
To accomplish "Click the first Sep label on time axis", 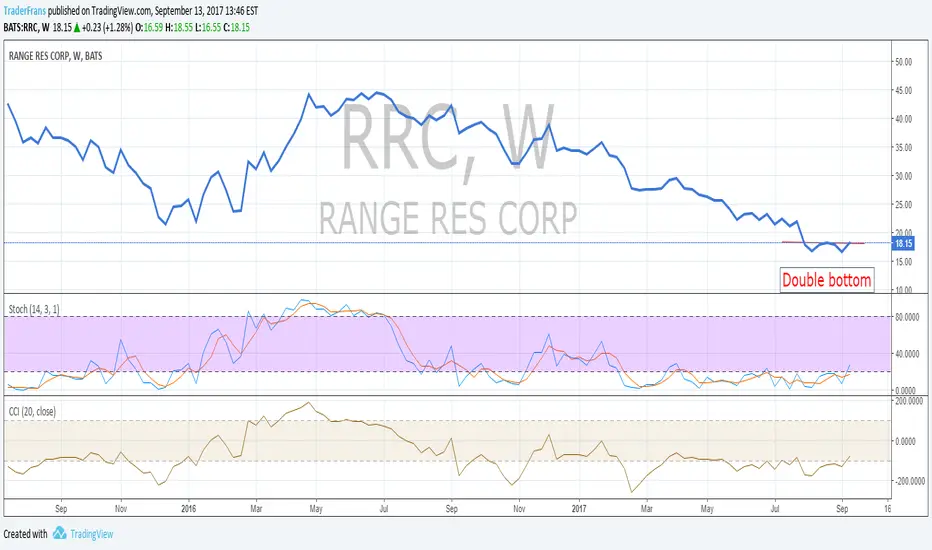I will (61, 509).
